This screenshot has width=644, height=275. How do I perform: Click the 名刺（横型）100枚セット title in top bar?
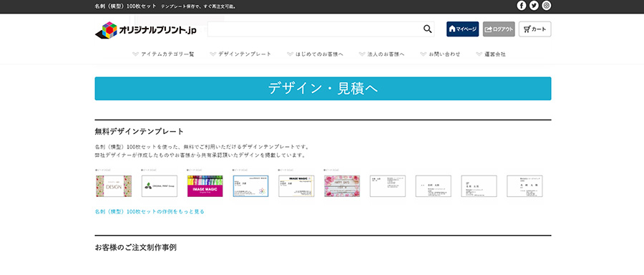125,6
